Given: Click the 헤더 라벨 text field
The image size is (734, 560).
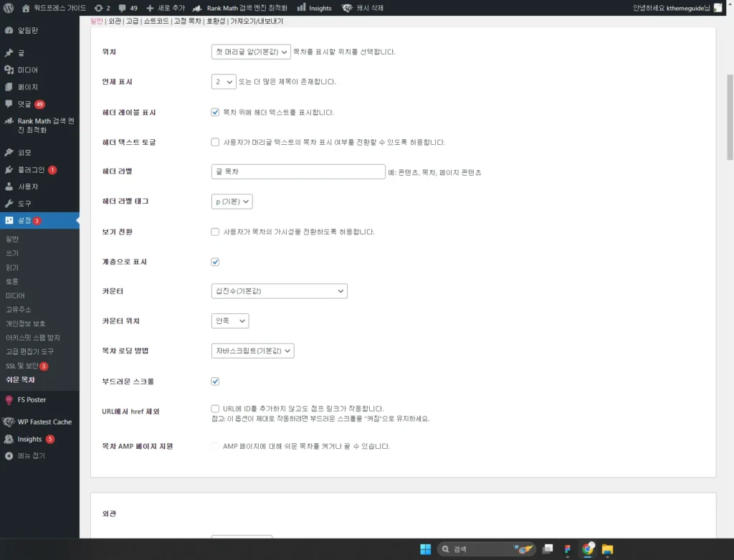Looking at the screenshot, I should click(298, 171).
